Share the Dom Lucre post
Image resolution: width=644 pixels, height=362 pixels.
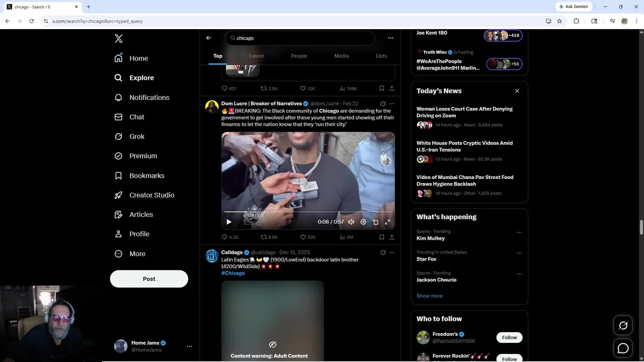(392, 237)
